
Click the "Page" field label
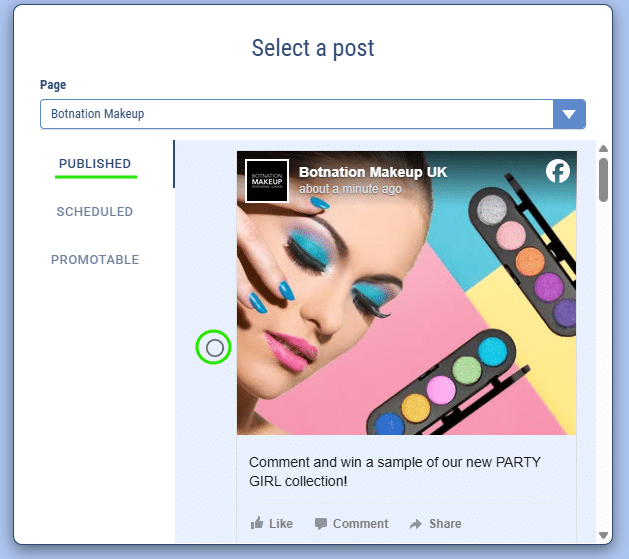coord(53,86)
